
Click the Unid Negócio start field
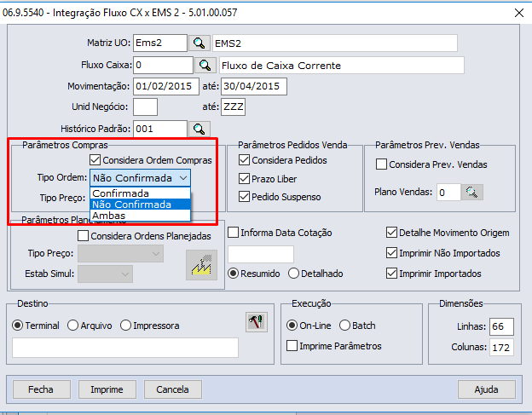click(x=145, y=107)
